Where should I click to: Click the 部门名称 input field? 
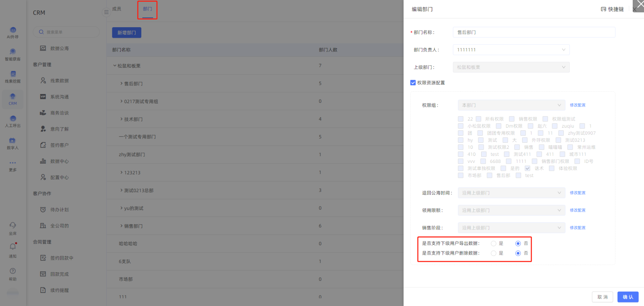[x=533, y=32]
